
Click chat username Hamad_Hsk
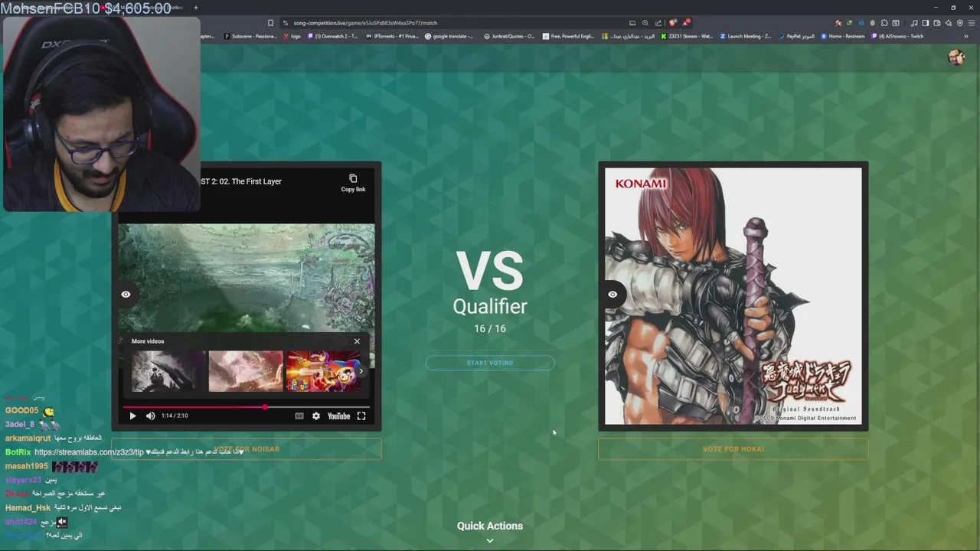[x=28, y=508]
